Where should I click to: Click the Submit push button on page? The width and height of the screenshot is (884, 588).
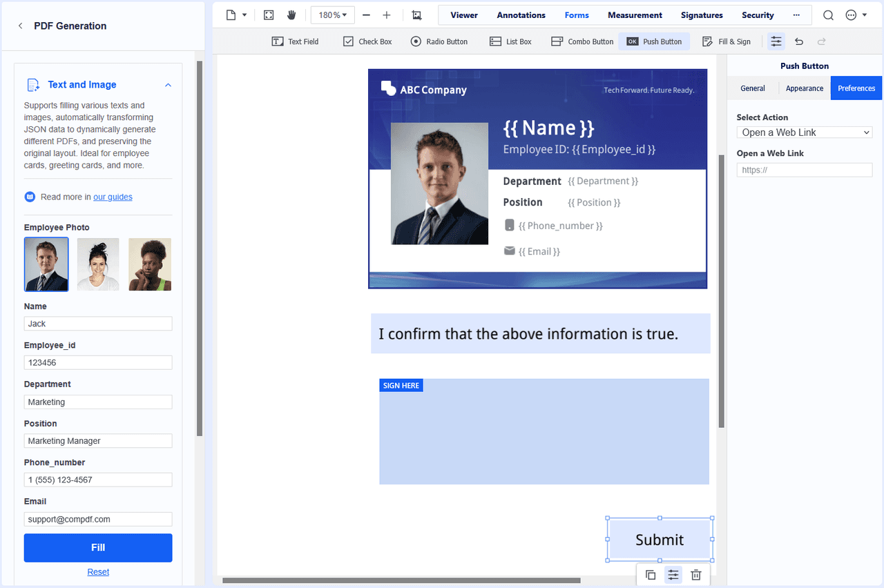point(660,540)
